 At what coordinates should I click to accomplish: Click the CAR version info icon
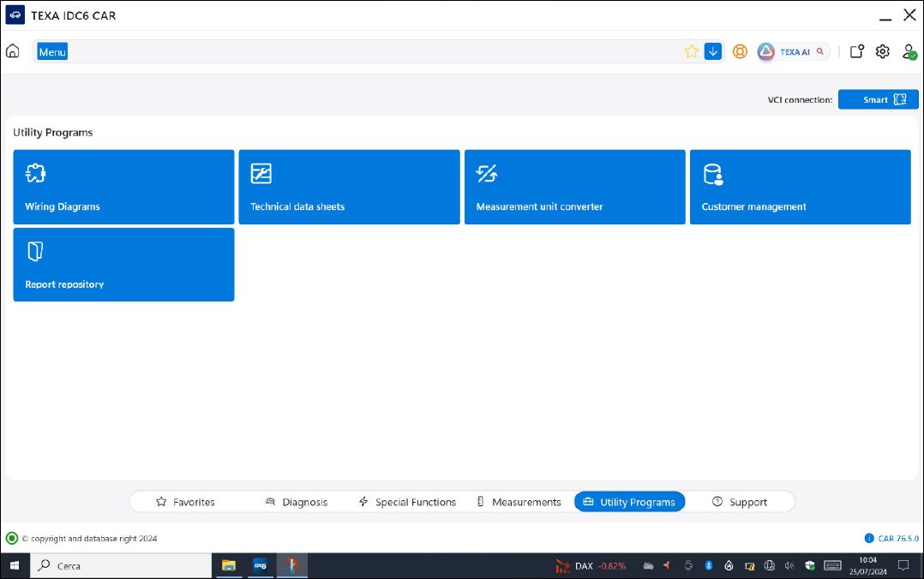869,538
